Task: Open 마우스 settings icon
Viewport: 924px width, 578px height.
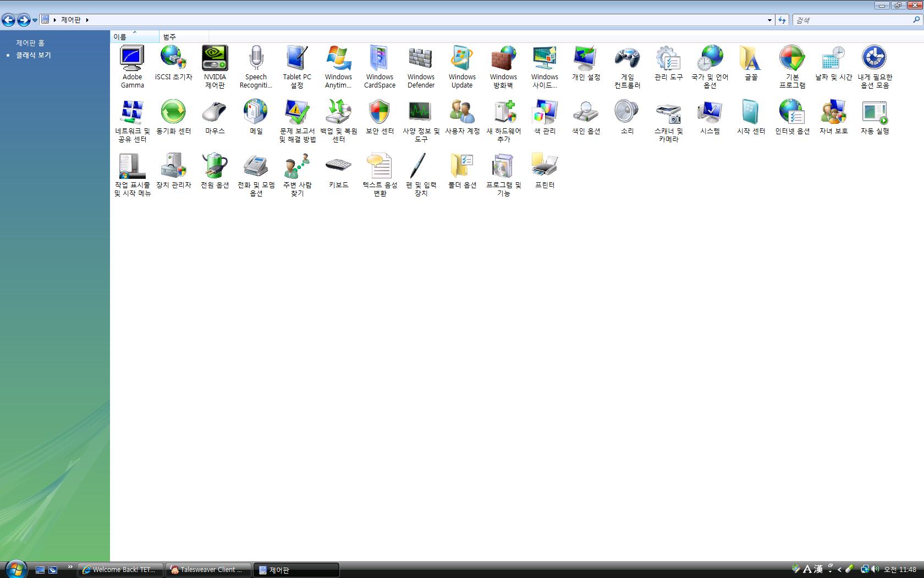Action: [215, 112]
